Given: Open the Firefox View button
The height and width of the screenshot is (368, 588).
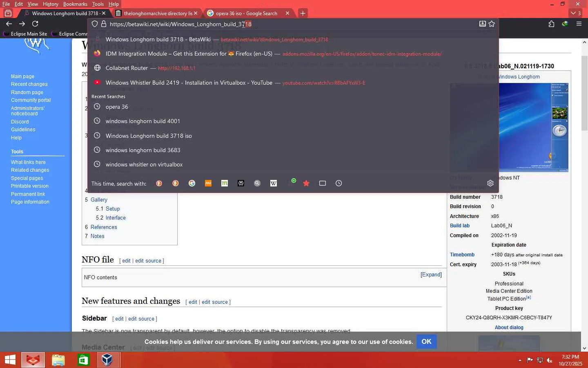Looking at the screenshot, I should click(8, 13).
